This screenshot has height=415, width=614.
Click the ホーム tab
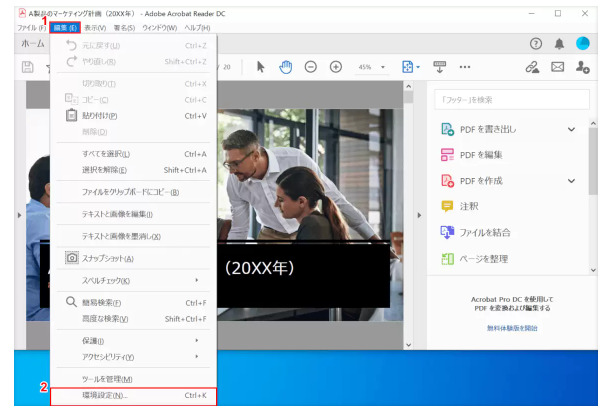31,45
